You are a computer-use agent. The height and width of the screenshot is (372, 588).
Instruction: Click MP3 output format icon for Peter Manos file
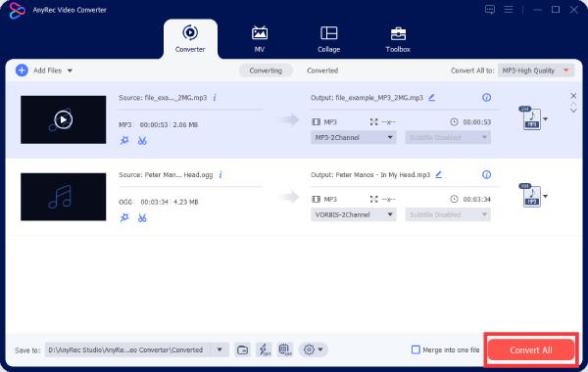(530, 196)
